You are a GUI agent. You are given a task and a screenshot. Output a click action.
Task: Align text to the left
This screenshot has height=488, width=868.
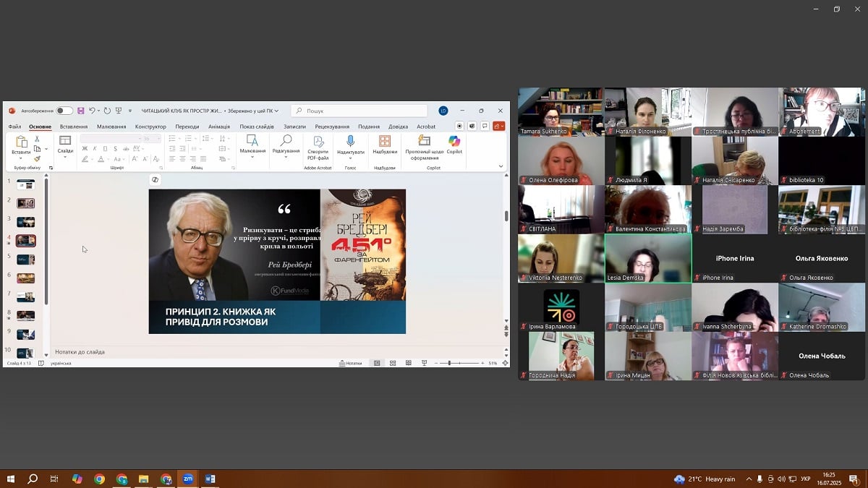[x=171, y=158]
